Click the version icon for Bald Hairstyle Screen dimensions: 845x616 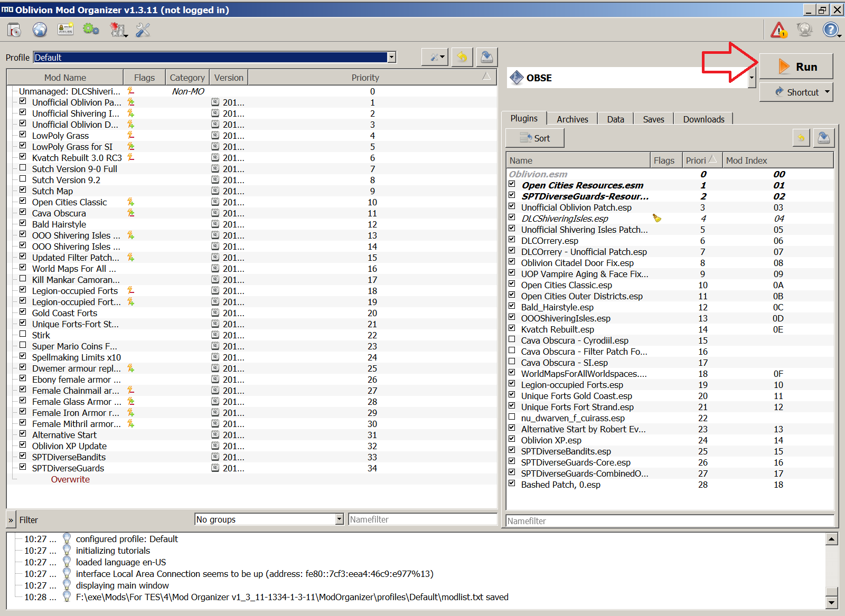point(215,224)
